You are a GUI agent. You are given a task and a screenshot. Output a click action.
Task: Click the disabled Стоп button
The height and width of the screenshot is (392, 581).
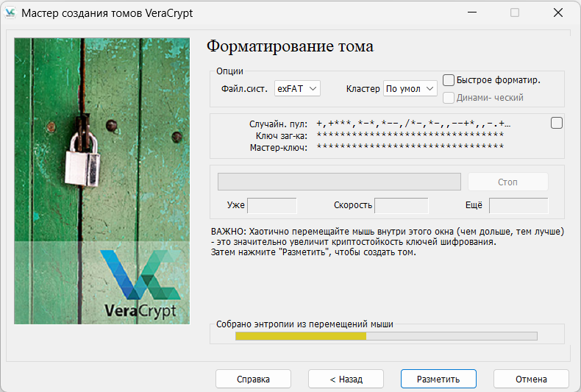507,182
